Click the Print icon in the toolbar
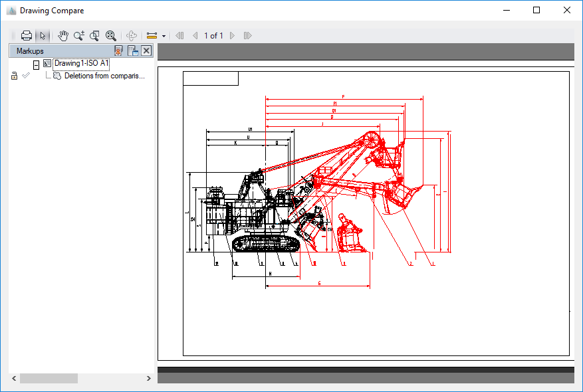This screenshot has width=583, height=392. 27,36
